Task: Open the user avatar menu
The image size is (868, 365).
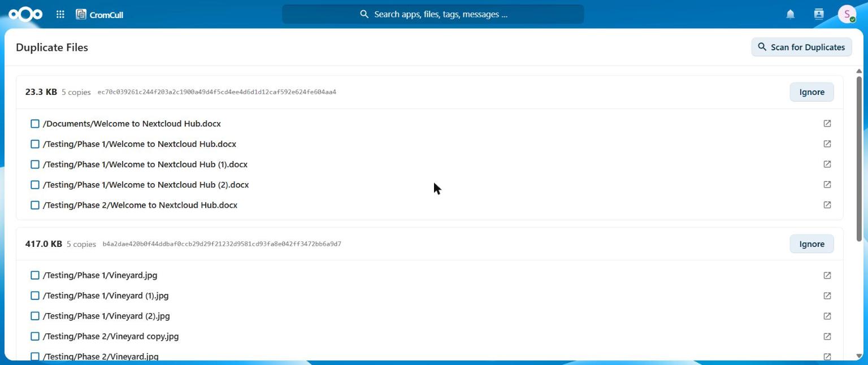Action: pos(847,14)
